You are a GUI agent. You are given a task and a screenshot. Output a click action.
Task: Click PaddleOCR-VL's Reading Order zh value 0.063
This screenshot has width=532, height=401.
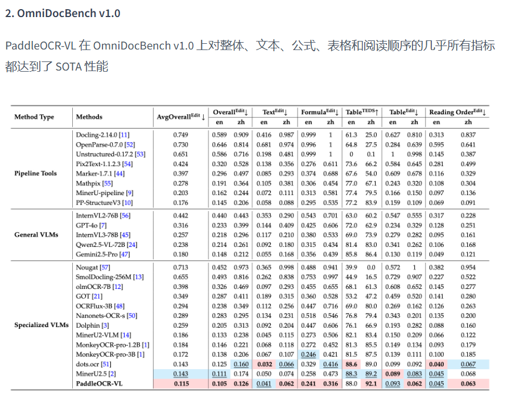(x=468, y=384)
